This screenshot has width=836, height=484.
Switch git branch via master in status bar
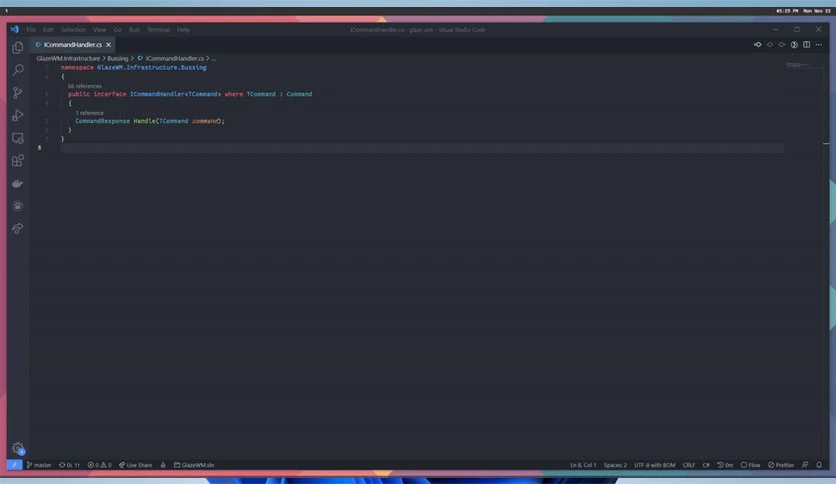click(x=39, y=465)
